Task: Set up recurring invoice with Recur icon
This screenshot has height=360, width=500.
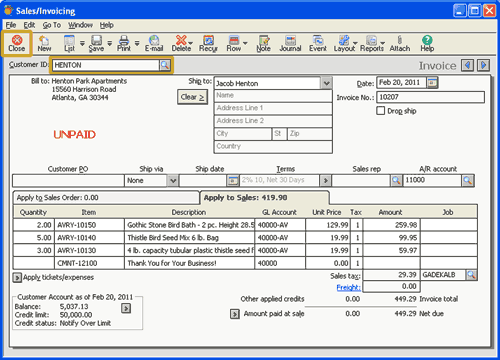Action: (x=208, y=43)
